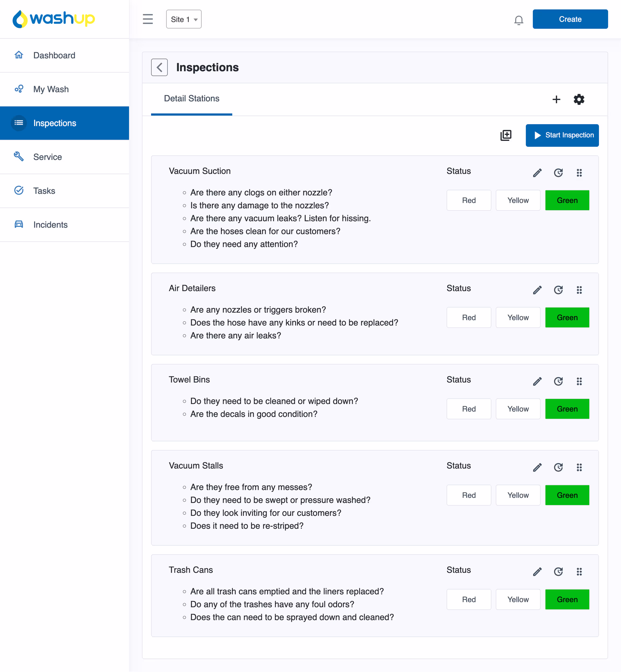Add a new tab with the plus icon

(x=556, y=99)
